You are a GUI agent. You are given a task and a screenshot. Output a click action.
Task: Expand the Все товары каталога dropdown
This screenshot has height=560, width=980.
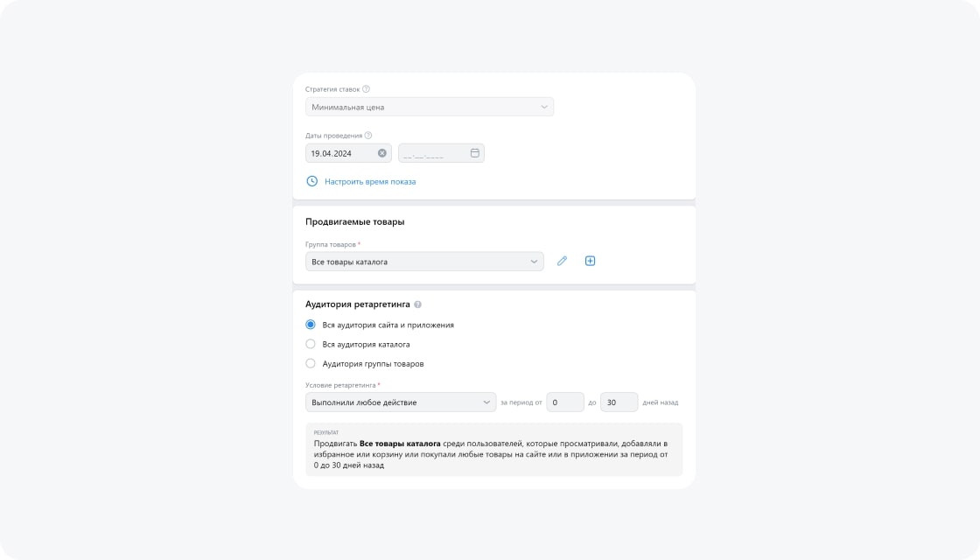click(424, 262)
